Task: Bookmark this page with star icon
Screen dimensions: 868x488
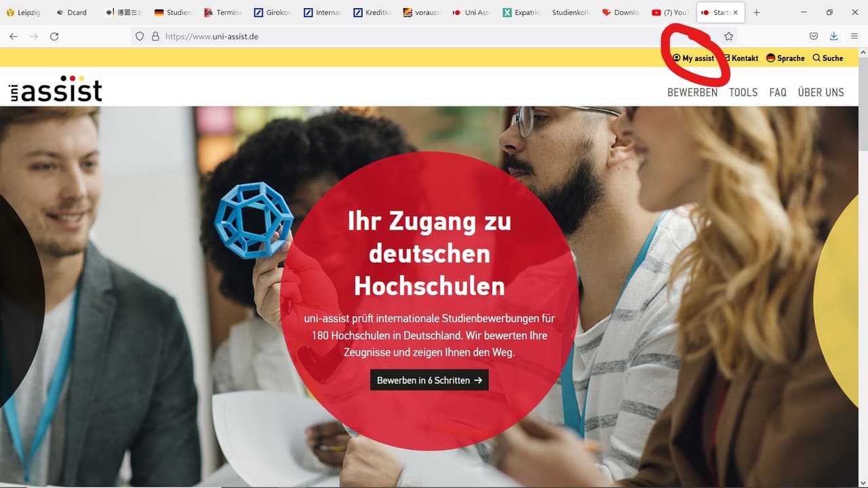Action: pos(728,36)
